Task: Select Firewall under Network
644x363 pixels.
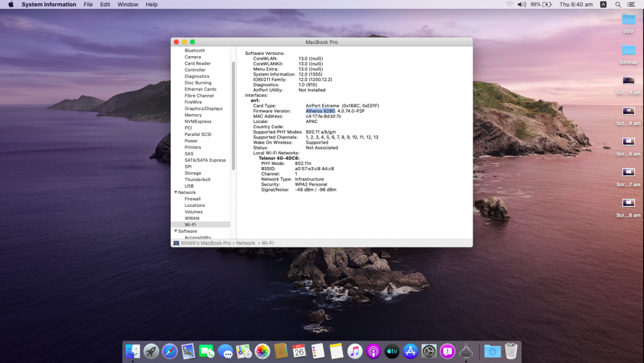Action: tap(193, 199)
